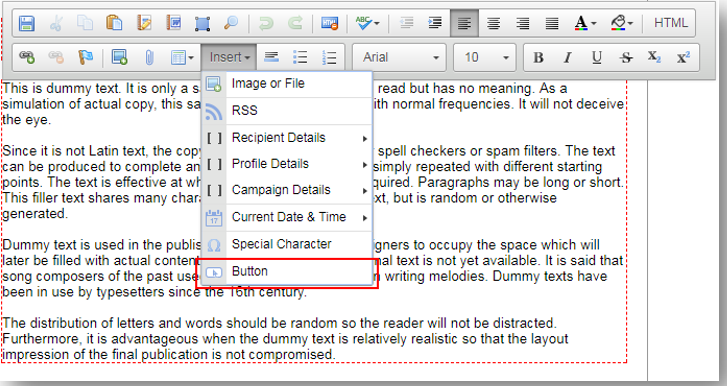Select Profile Details menu entry
The height and width of the screenshot is (386, 727).
tap(287, 164)
